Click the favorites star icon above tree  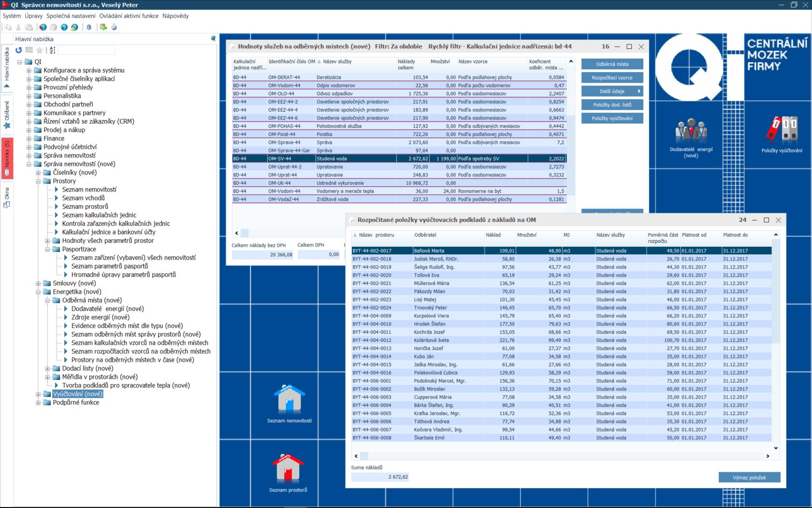click(40, 50)
